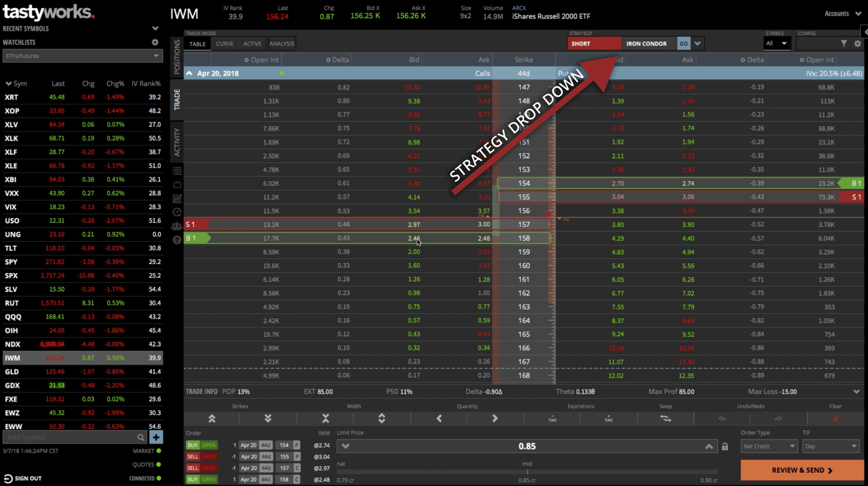Screen dimensions: 868x486
Task: Move expiration later with plus TIME
Action: click(609, 418)
